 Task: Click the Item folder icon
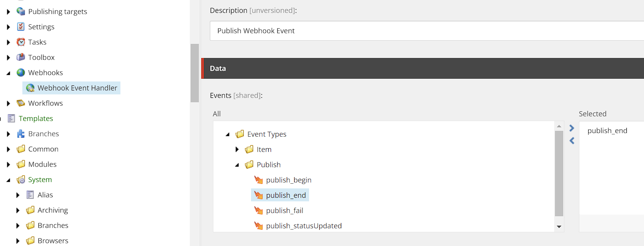pyautogui.click(x=249, y=149)
